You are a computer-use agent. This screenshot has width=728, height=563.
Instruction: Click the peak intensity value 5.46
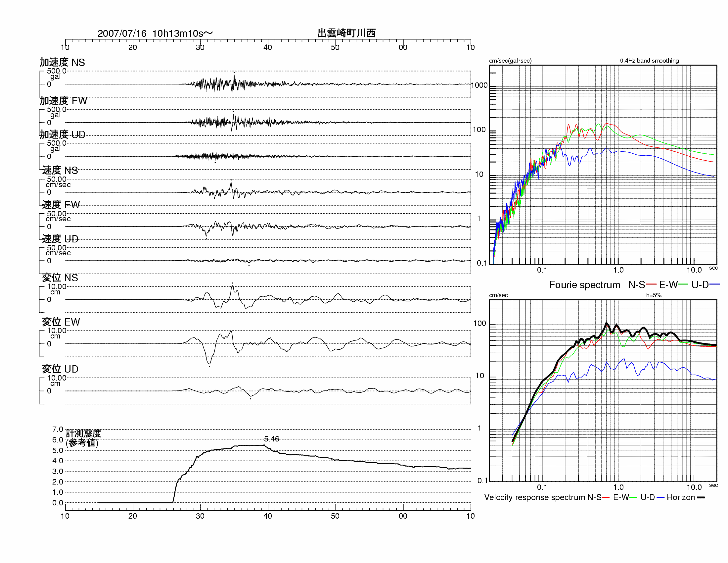[272, 439]
